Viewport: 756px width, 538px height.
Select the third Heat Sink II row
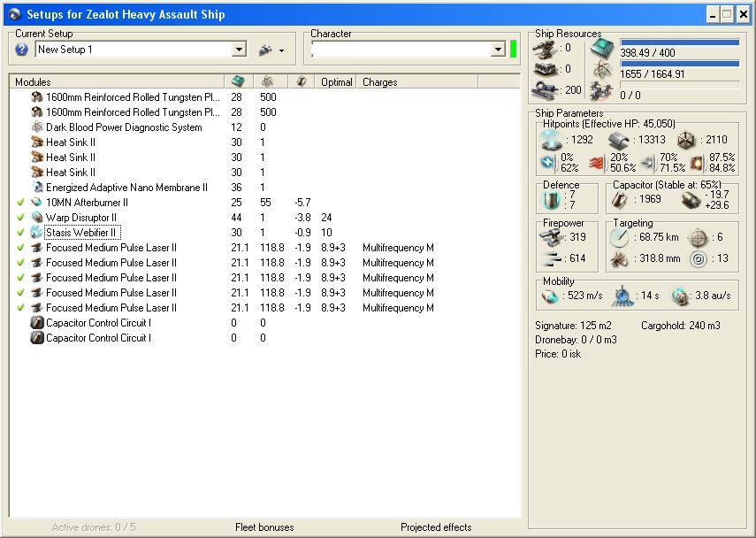click(x=264, y=173)
